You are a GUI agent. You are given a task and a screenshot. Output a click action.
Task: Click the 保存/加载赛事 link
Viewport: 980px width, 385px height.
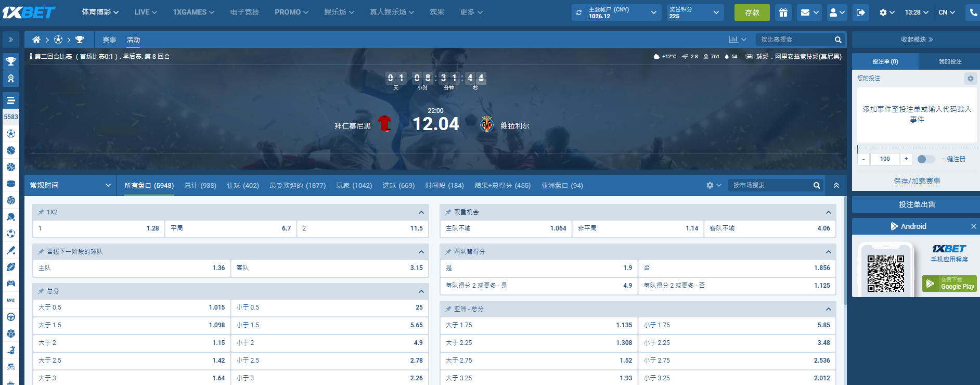coord(917,181)
